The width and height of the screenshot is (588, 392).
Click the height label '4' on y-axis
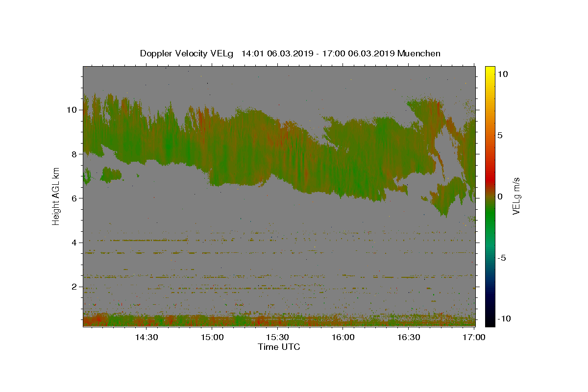coord(74,243)
